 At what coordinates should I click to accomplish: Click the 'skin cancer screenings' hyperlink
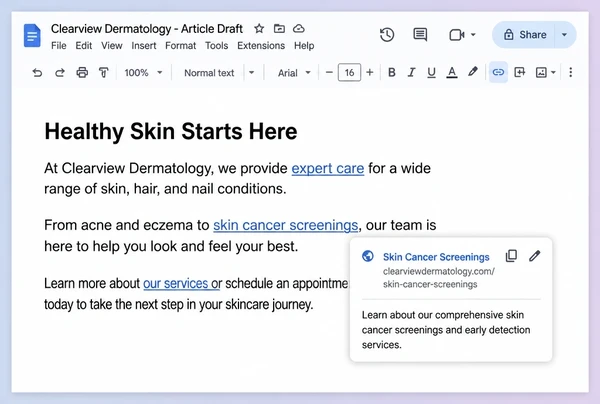point(286,225)
